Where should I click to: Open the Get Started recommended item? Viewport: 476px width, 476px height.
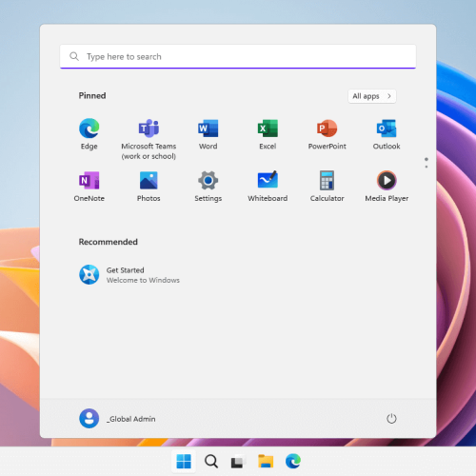pyautogui.click(x=129, y=275)
